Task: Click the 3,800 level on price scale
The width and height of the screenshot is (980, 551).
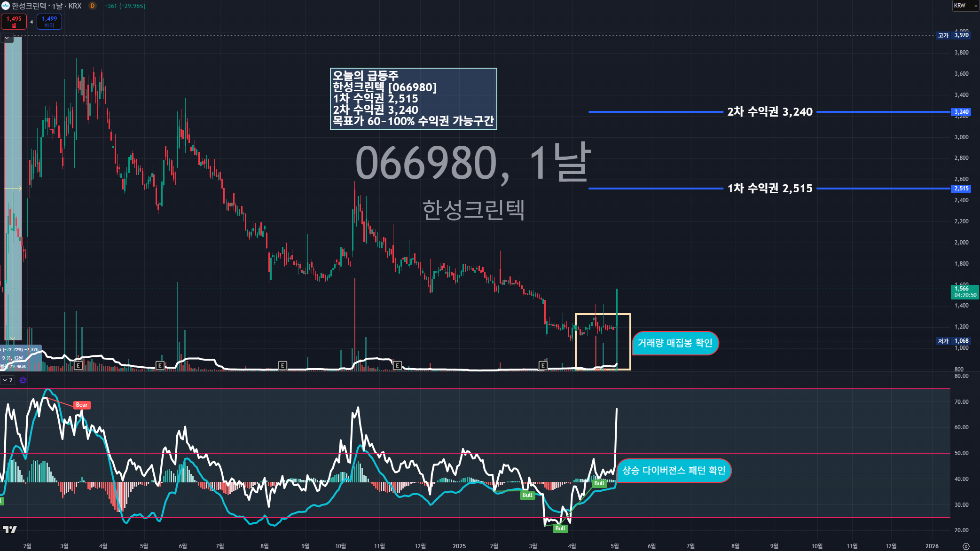Action: 961,53
